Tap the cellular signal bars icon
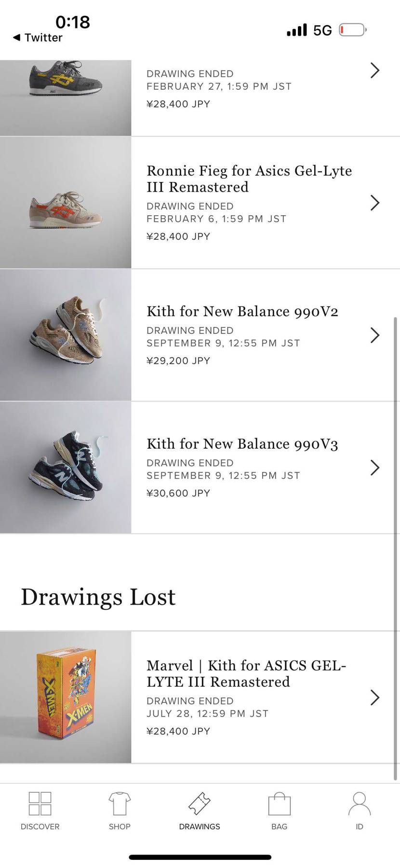 point(297,30)
